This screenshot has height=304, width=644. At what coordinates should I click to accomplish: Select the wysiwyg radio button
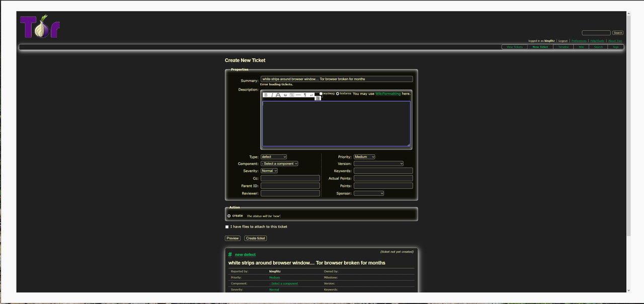click(321, 93)
